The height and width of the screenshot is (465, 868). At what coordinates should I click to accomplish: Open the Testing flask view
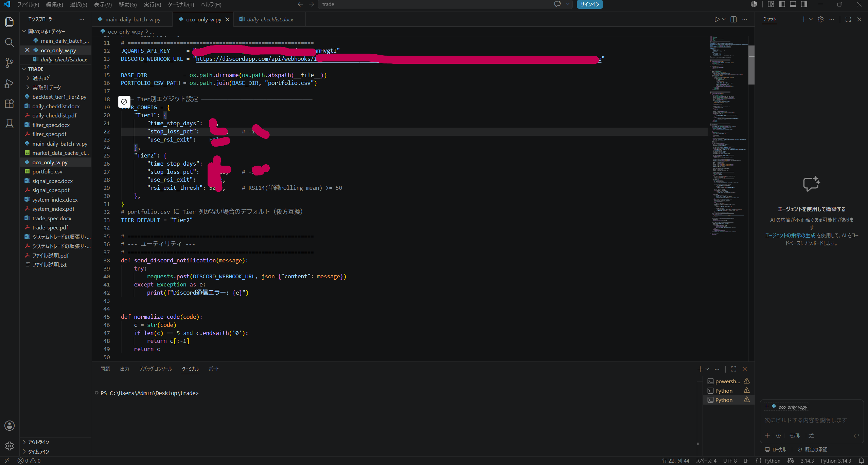9,124
